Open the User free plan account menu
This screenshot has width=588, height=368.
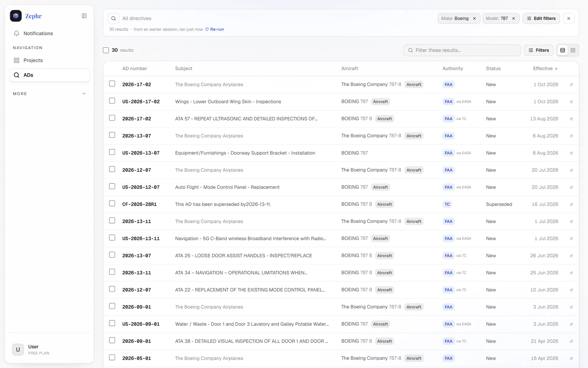[49, 349]
